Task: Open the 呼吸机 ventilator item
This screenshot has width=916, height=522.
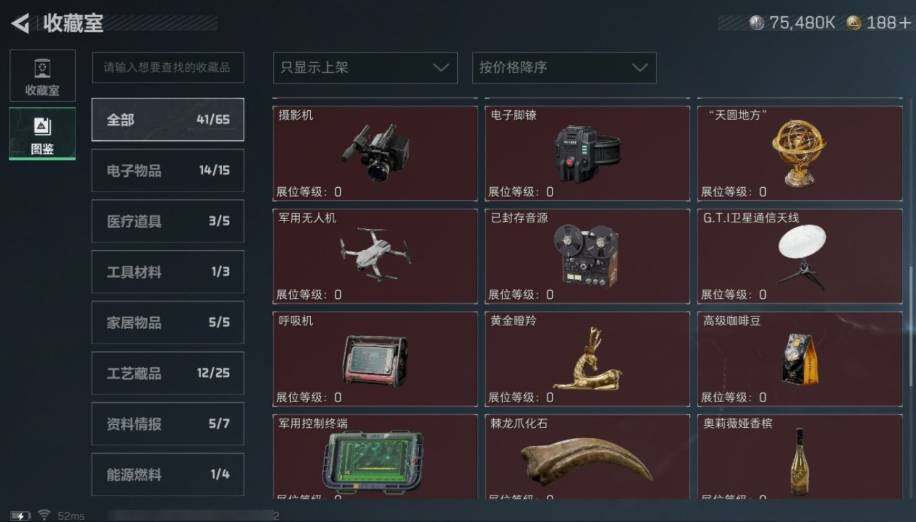Action: point(375,359)
